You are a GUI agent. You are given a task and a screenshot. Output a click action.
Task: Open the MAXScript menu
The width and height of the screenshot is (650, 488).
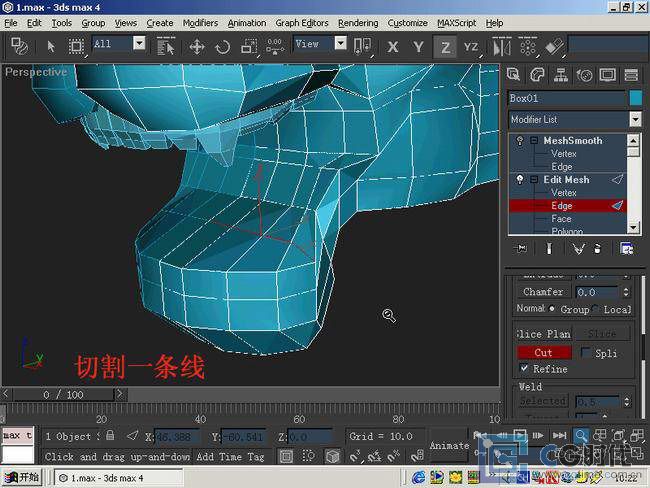pos(456,23)
